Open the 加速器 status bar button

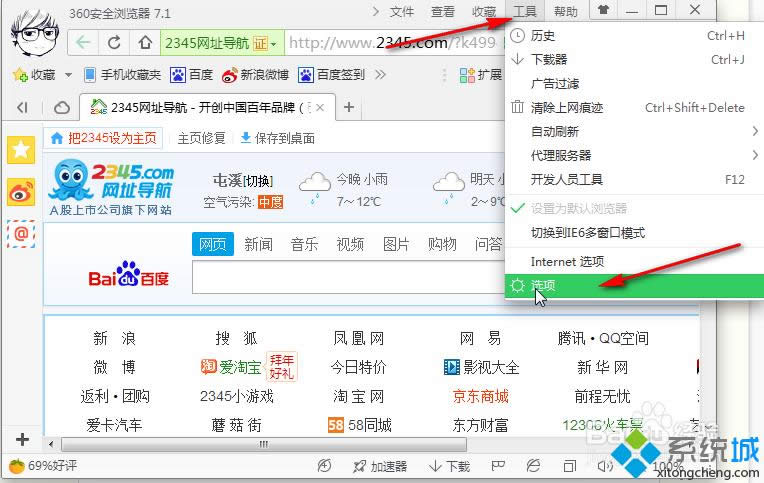(380, 466)
